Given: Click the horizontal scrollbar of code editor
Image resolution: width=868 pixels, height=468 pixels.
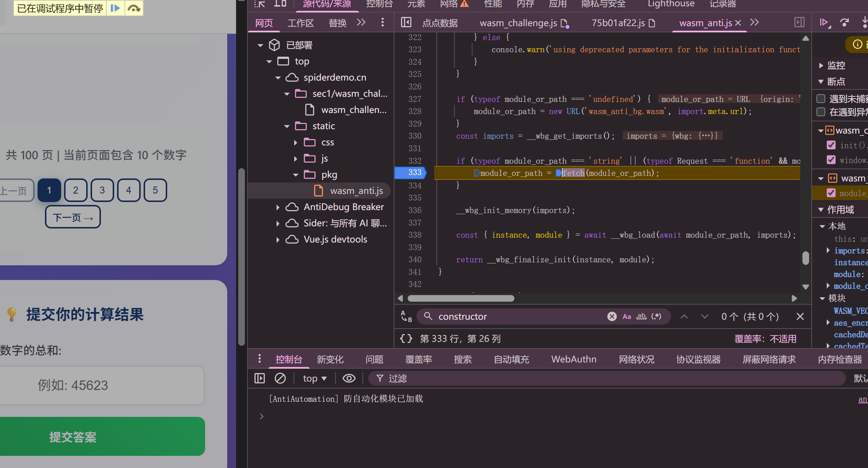Looking at the screenshot, I should pyautogui.click(x=461, y=298).
